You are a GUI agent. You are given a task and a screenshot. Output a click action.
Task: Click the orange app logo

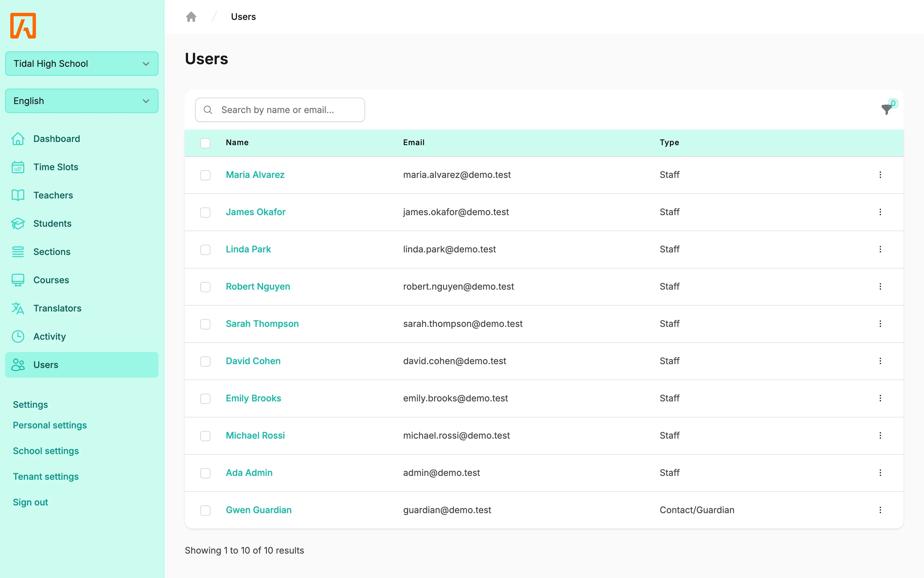(23, 26)
